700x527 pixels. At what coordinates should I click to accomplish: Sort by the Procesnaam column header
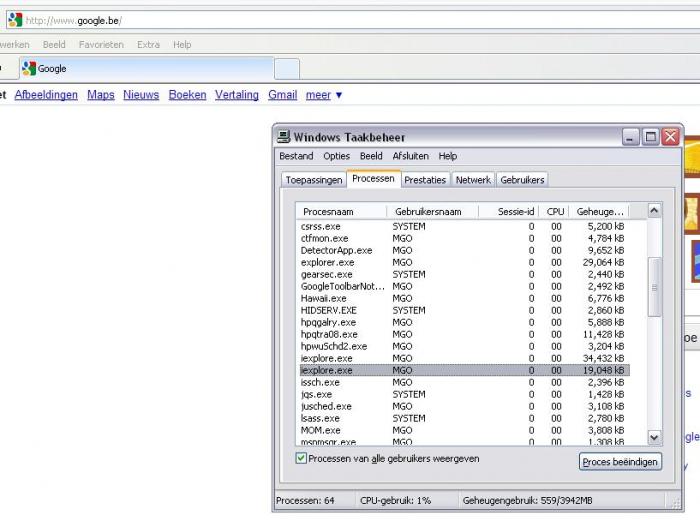341,212
